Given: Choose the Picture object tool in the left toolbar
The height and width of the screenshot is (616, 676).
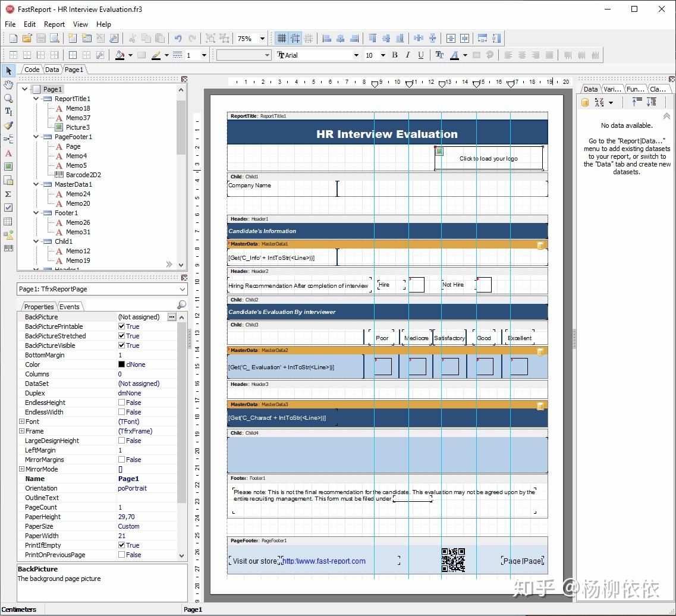Looking at the screenshot, I should click(8, 166).
